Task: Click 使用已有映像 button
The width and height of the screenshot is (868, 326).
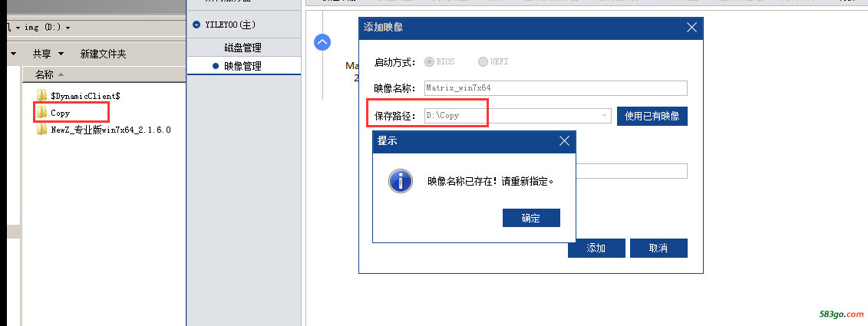Action: 652,117
